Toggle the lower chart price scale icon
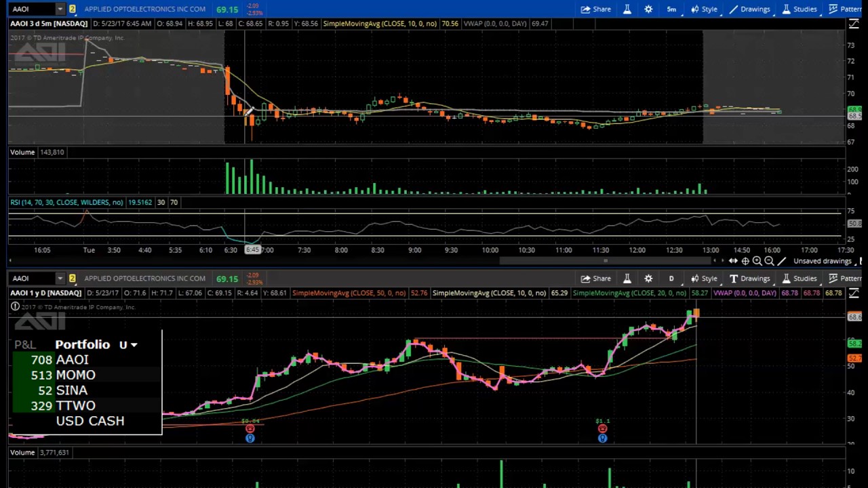 pyautogui.click(x=854, y=293)
